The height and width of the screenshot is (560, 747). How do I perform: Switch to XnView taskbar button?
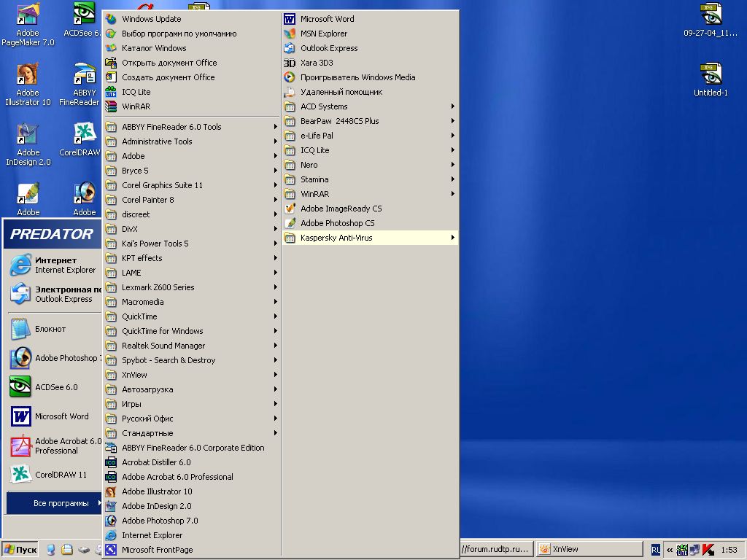point(589,550)
